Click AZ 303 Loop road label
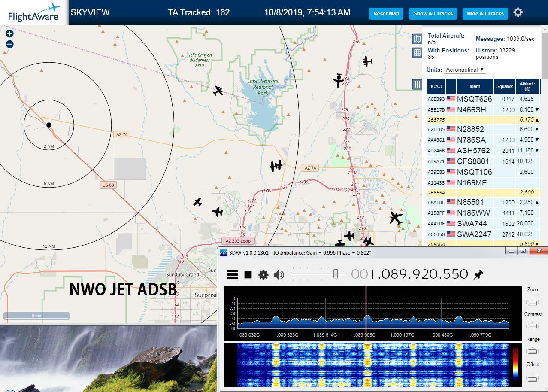The width and height of the screenshot is (548, 392). click(238, 241)
